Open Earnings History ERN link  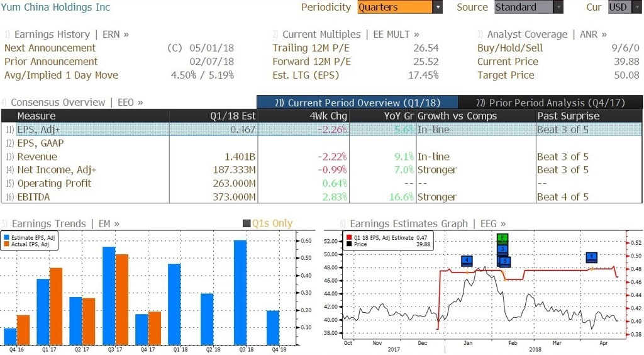(x=67, y=34)
